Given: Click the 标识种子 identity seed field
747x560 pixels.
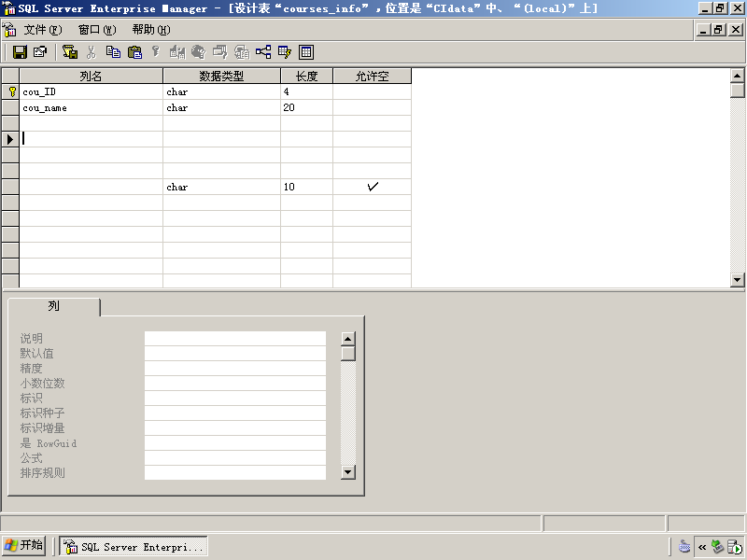Looking at the screenshot, I should (235, 413).
